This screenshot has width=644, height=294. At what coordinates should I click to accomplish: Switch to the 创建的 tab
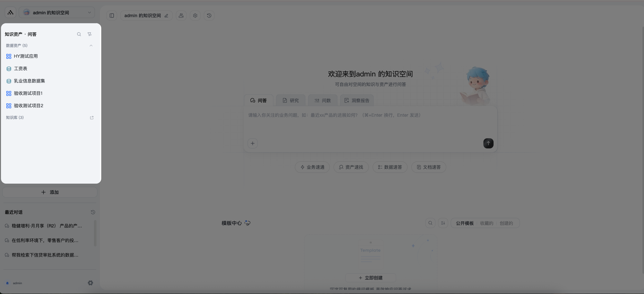[x=506, y=223]
